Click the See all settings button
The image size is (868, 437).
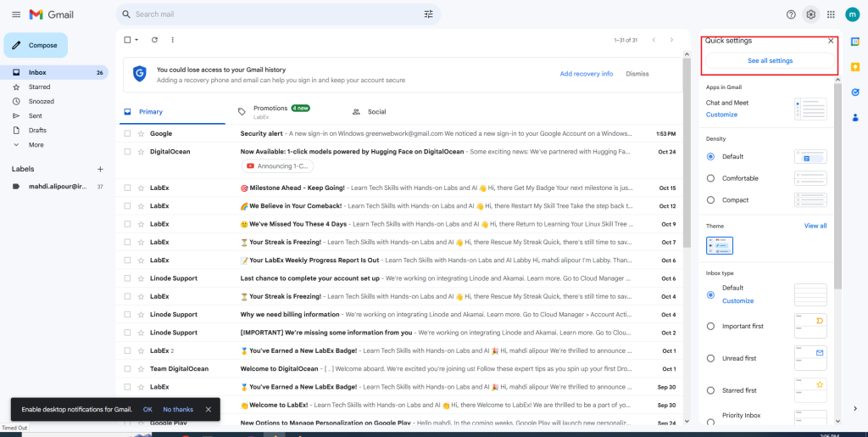[770, 61]
